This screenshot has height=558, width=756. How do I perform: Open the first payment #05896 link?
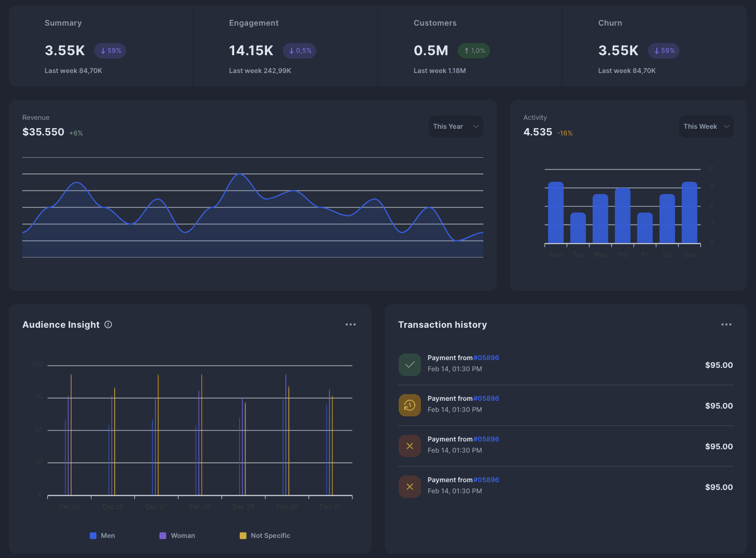pos(486,358)
